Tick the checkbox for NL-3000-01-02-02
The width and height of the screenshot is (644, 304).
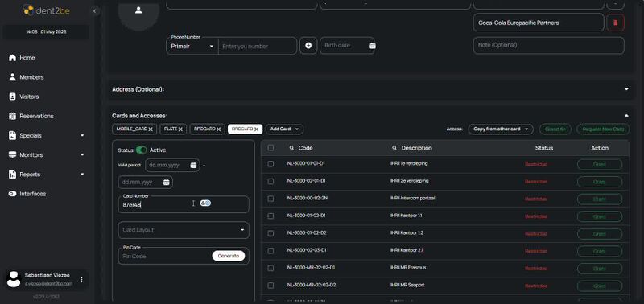pyautogui.click(x=270, y=233)
